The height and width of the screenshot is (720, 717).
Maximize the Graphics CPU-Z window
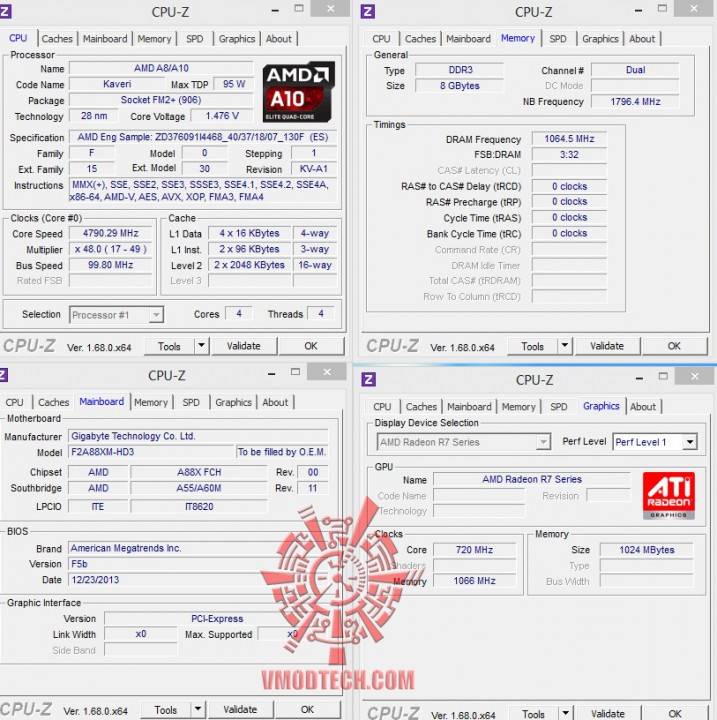(663, 376)
